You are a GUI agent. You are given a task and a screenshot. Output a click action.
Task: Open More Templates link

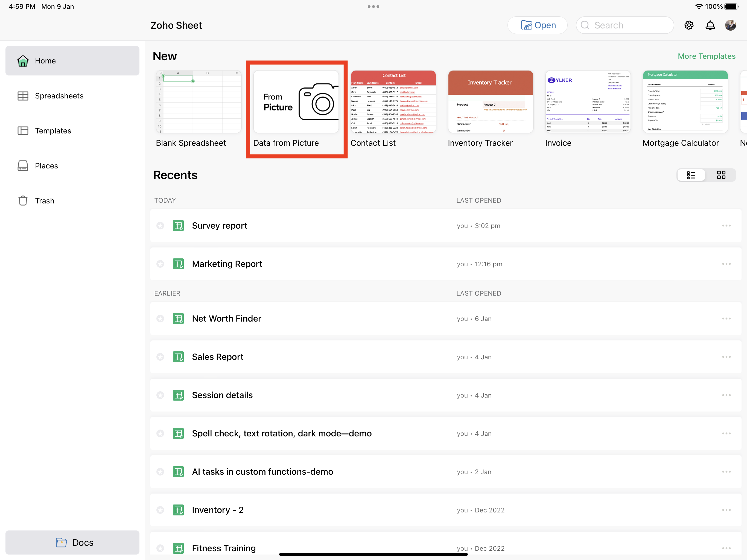[706, 56]
